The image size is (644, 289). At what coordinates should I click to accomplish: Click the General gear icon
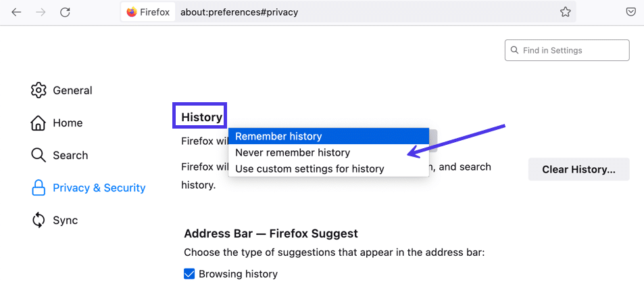39,90
